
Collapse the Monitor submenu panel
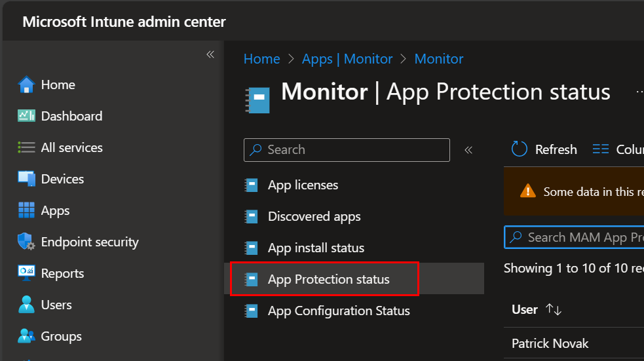coord(468,150)
